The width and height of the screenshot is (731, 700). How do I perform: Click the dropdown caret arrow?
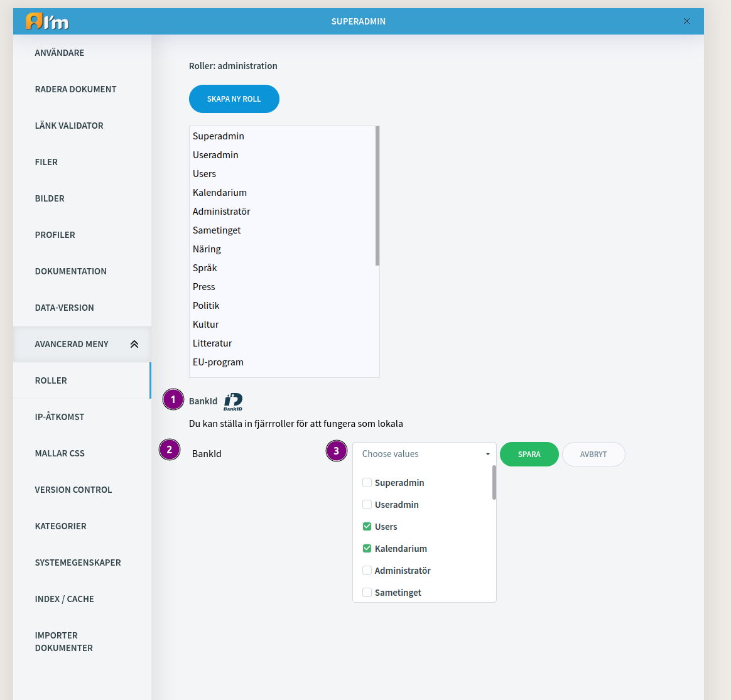[x=487, y=454]
